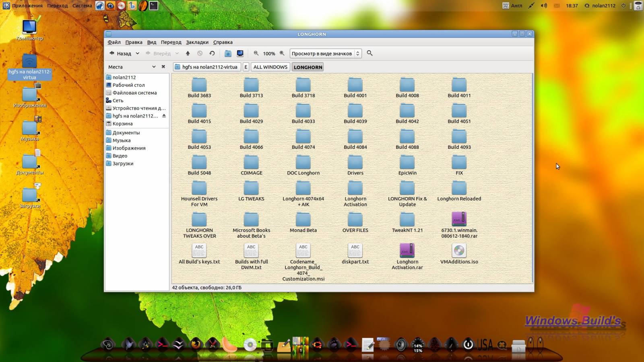The image size is (644, 362).
Task: Launch Firefox from the bottom dock
Action: point(196,345)
